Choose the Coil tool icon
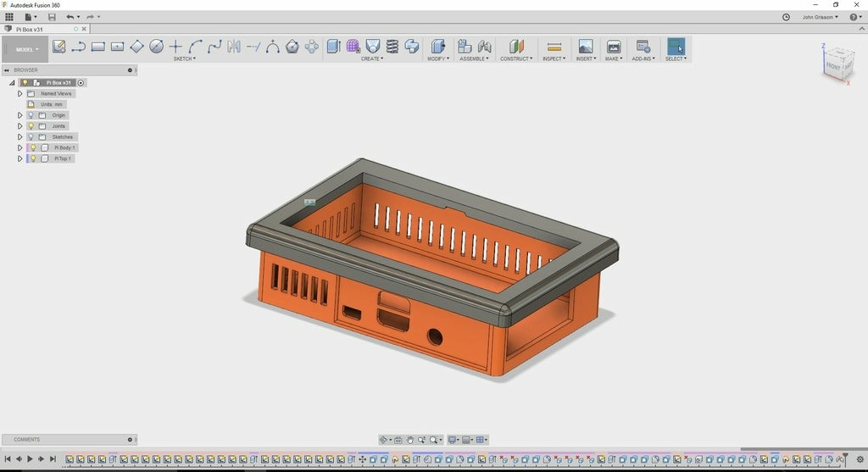This screenshot has width=868, height=472. tap(392, 47)
